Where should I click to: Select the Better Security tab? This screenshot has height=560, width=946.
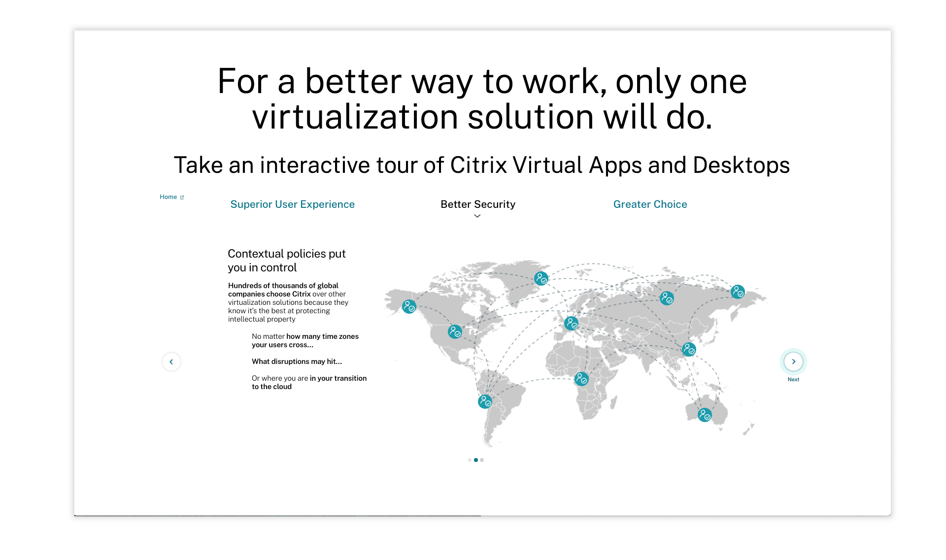click(x=478, y=204)
